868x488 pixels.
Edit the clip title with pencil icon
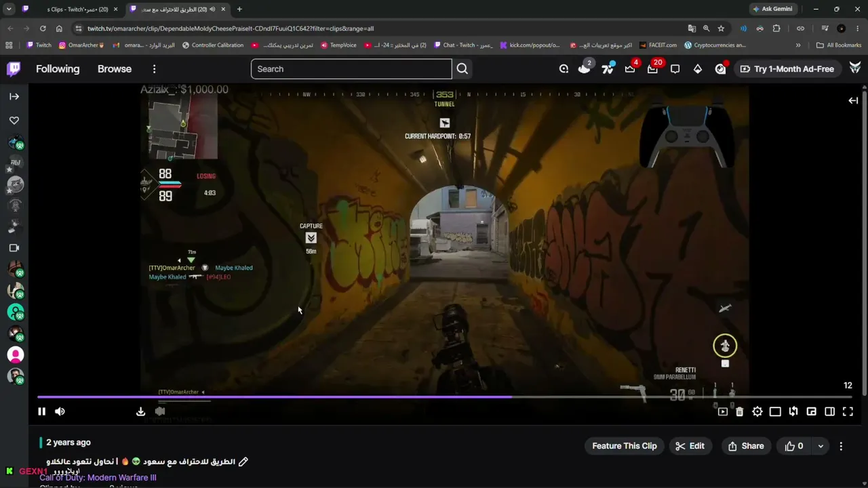243,462
